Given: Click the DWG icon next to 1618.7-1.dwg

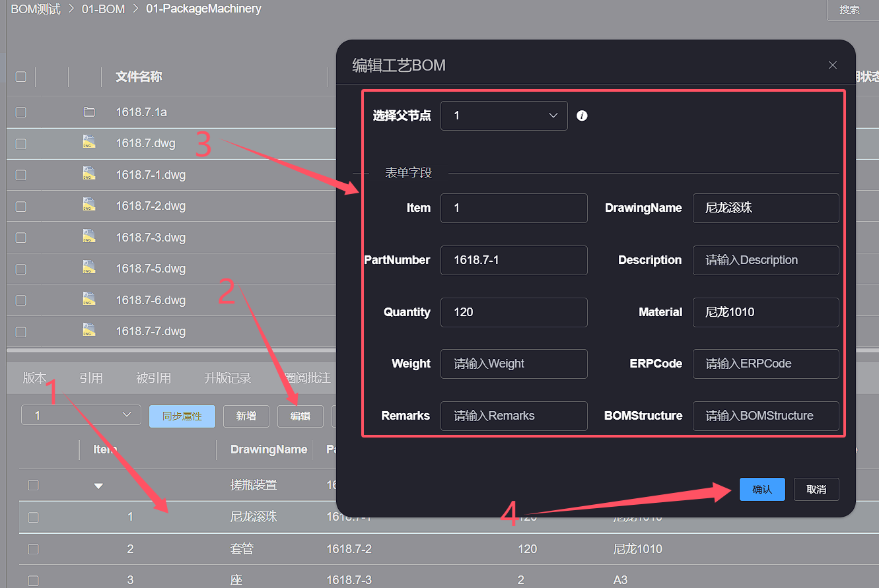Looking at the screenshot, I should [89, 174].
